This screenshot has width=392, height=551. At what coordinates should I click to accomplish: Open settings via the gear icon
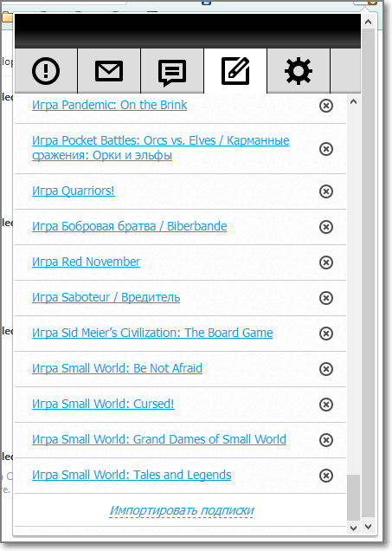click(x=299, y=71)
